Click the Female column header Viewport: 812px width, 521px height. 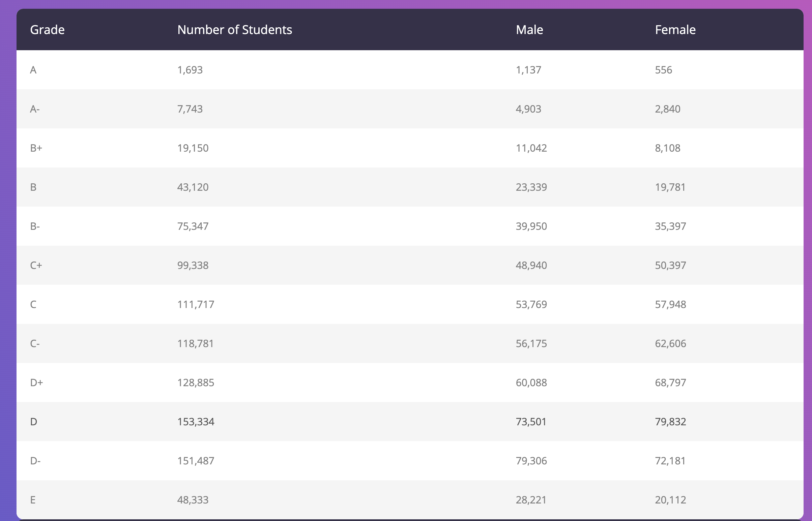675,30
